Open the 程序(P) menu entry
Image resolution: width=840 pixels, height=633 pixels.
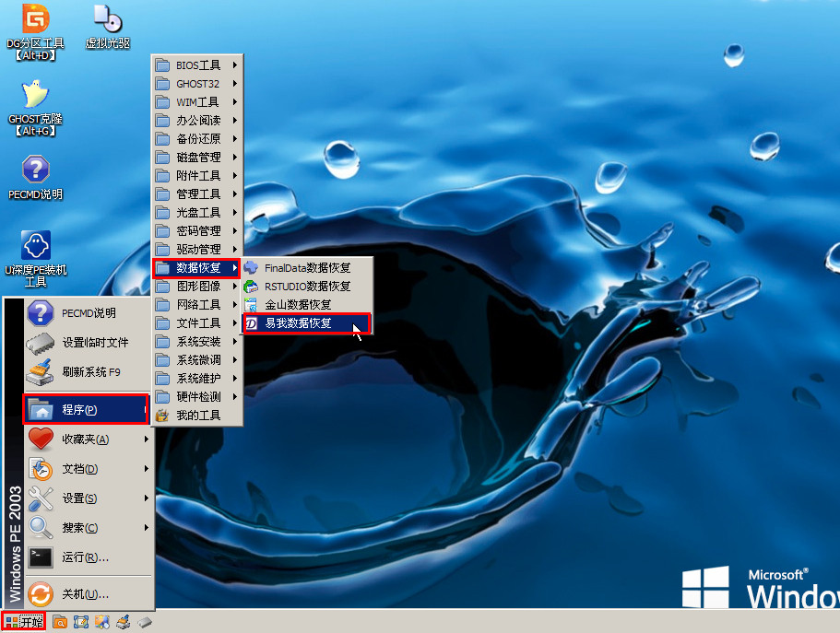tap(86, 410)
